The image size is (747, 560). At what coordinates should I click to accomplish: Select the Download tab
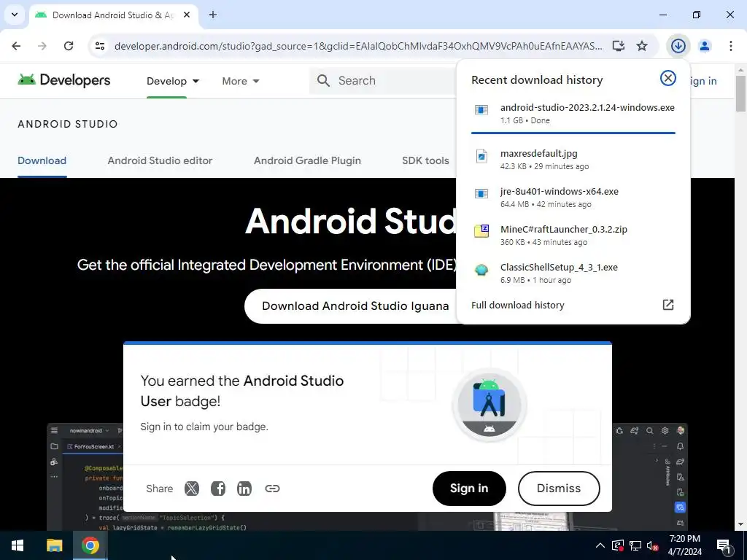click(42, 160)
